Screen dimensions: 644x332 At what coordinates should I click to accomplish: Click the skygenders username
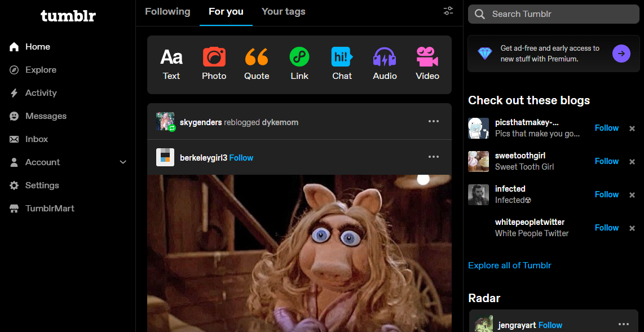click(x=201, y=122)
